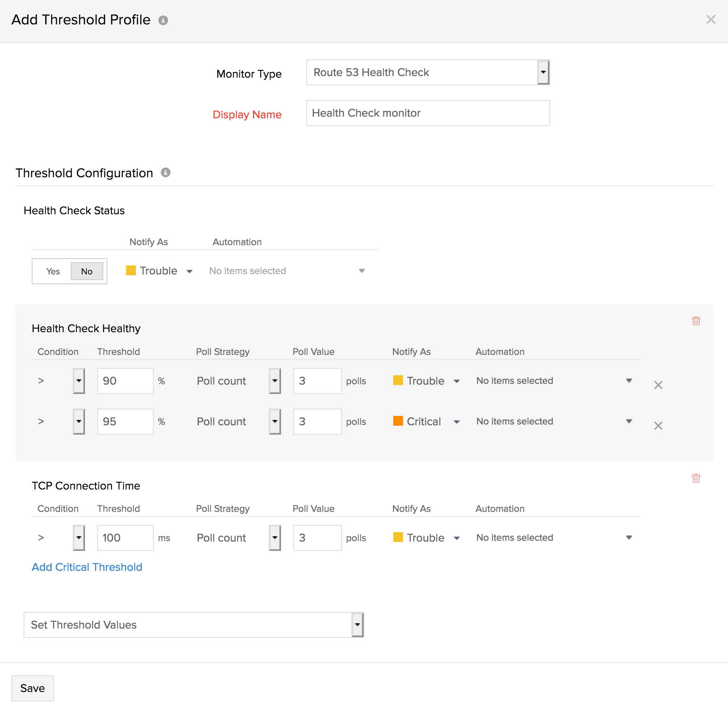The height and width of the screenshot is (705, 728).
Task: Click the yellow Trouble swatch in Health Check Status
Action: [x=131, y=270]
